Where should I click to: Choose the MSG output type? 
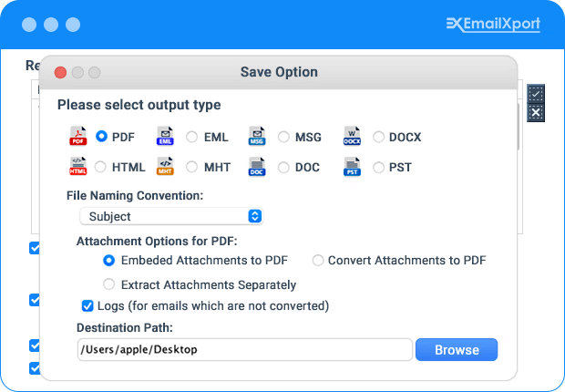point(283,137)
